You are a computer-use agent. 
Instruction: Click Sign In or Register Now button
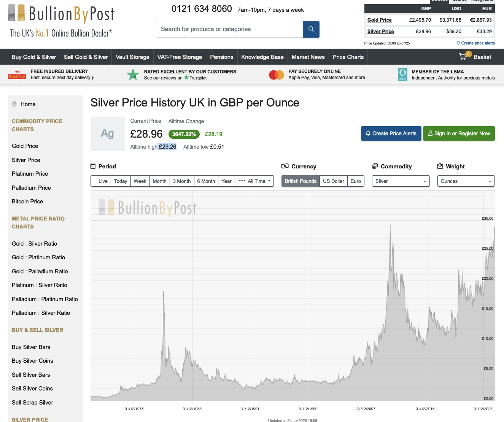[459, 133]
